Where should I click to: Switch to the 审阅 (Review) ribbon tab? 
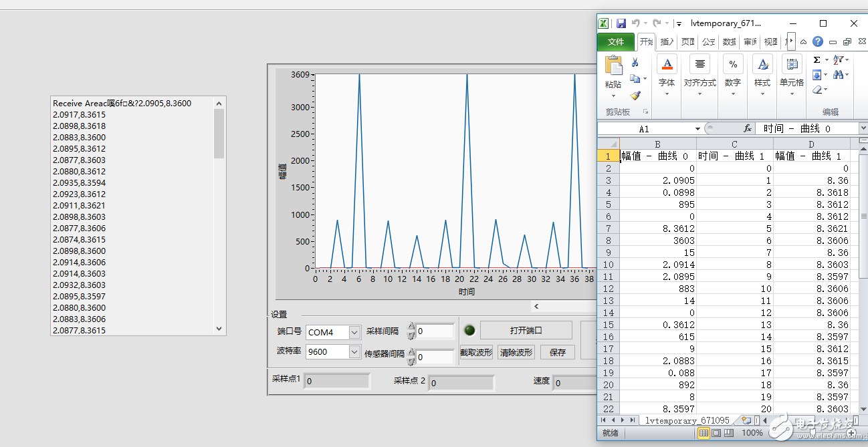(750, 41)
